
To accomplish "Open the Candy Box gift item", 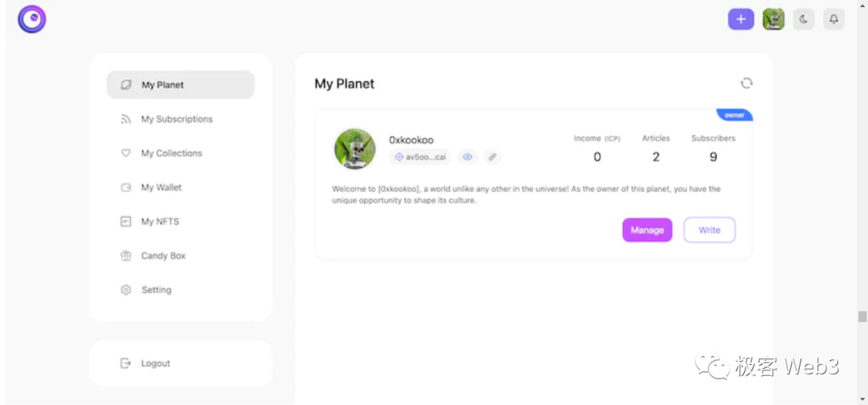I will point(163,256).
